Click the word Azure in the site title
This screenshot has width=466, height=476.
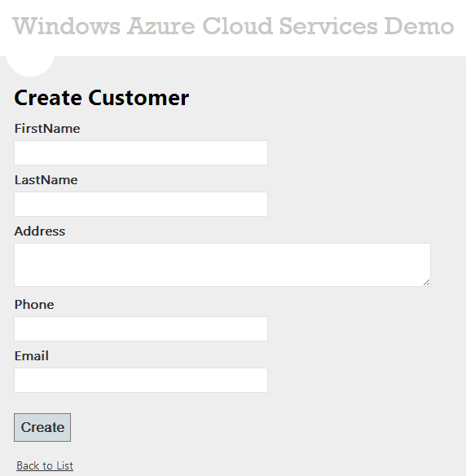click(160, 26)
